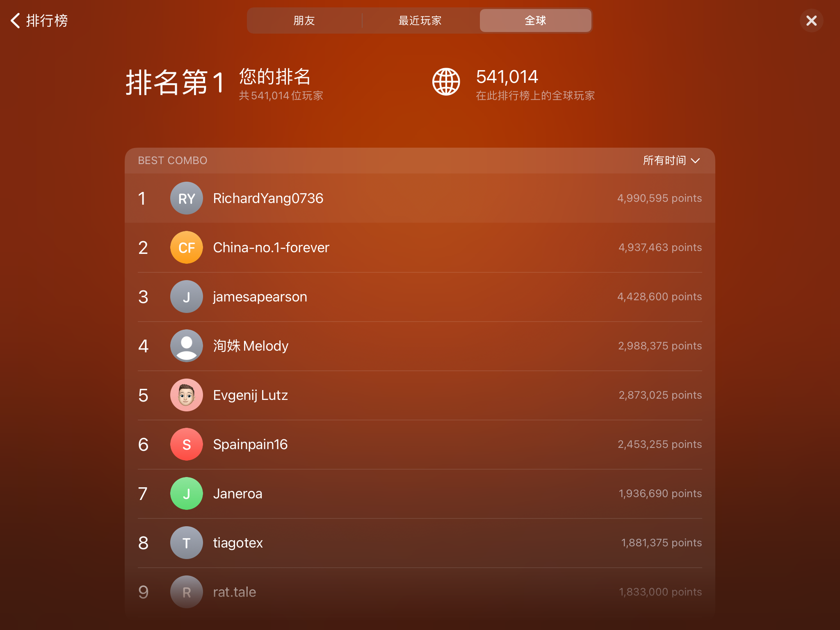Click the 在此排行榜上的全球玩家 caption
Image resolution: width=840 pixels, height=630 pixels.
pos(535,96)
